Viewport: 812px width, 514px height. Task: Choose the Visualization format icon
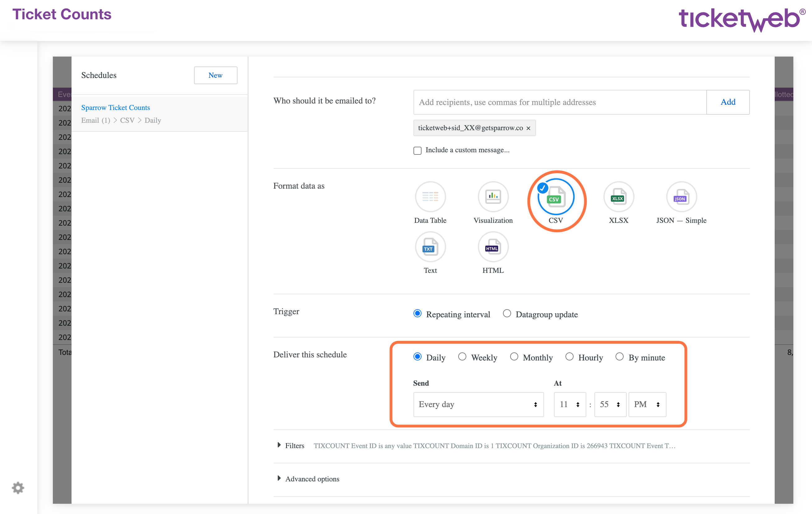coord(493,196)
